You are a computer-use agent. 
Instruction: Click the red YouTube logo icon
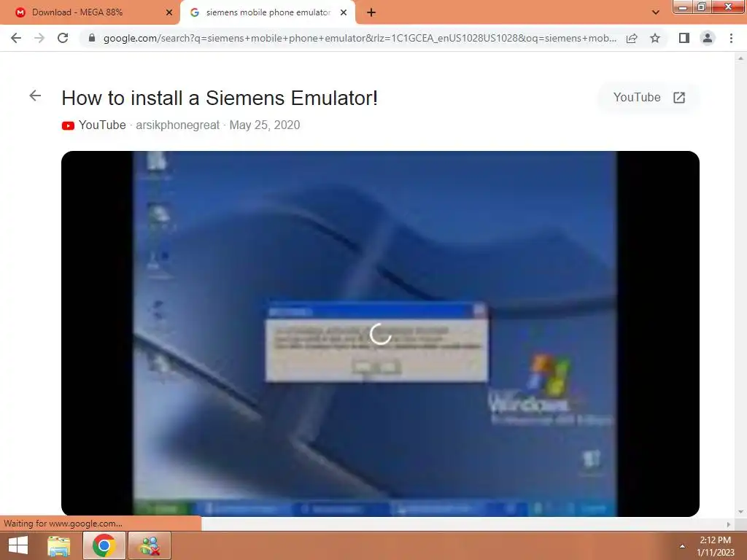click(x=68, y=125)
